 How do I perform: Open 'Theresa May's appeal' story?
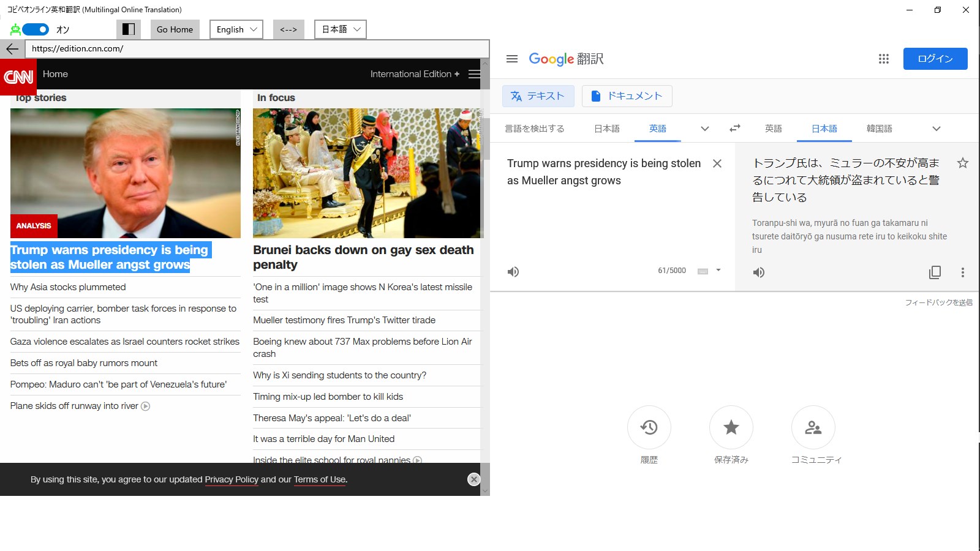(332, 418)
